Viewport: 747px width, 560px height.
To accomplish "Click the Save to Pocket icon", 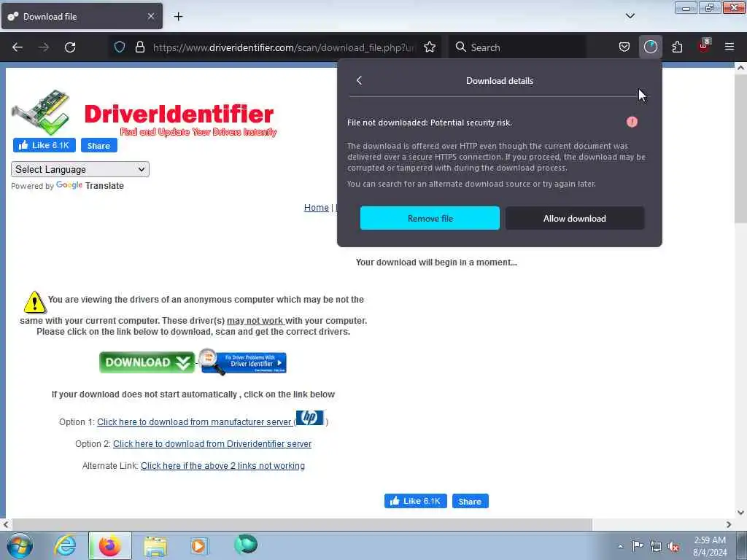I will pyautogui.click(x=624, y=47).
